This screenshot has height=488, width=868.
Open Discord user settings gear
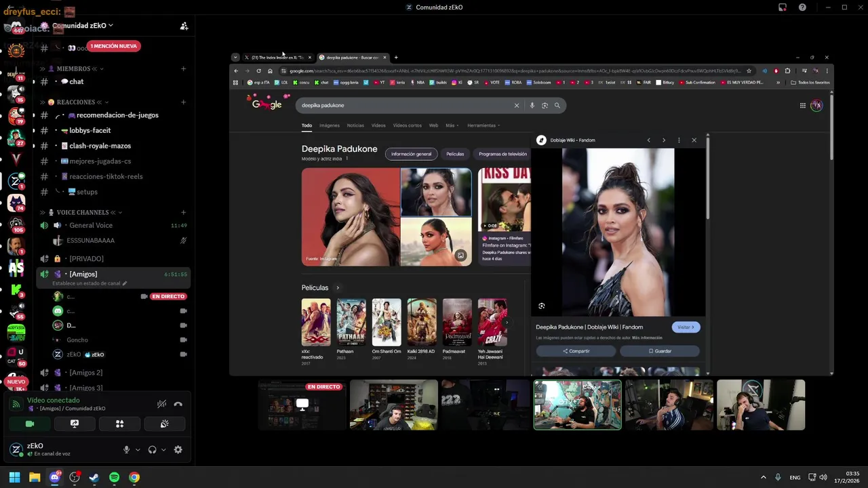pos(178,450)
